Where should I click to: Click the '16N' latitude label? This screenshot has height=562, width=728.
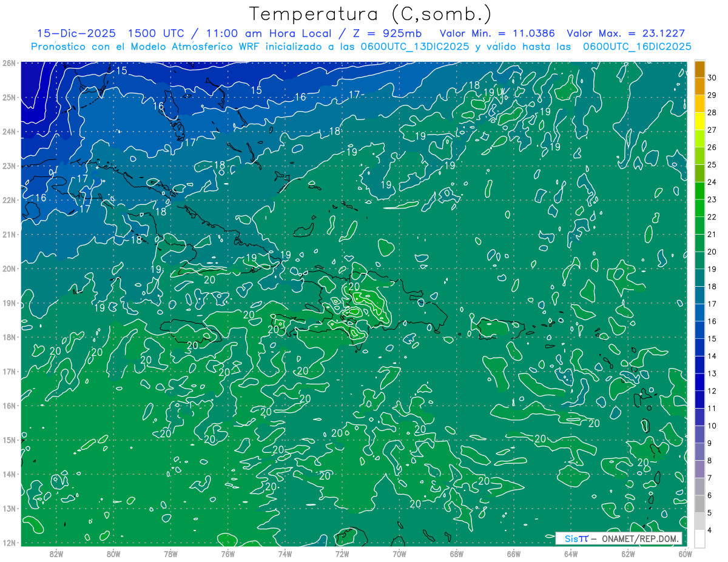coord(8,406)
